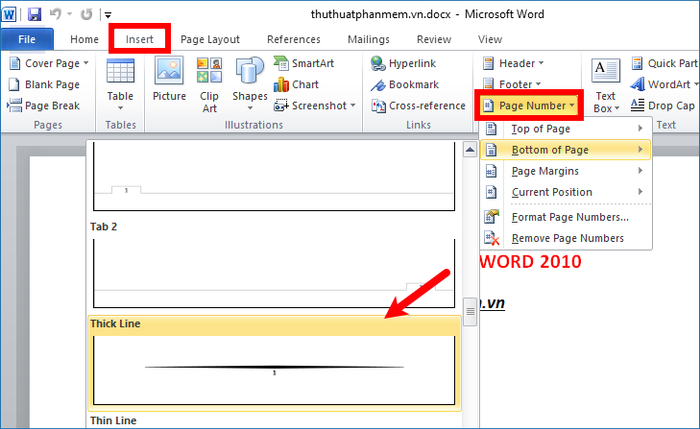The image size is (700, 429).
Task: Insert a Drop Cap
Action: (663, 106)
